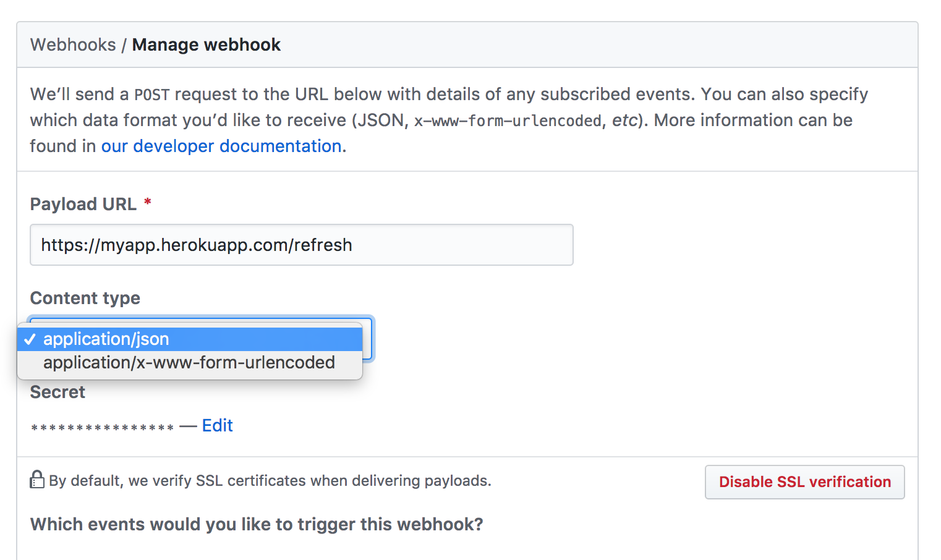Click the Content type select box edge
The height and width of the screenshot is (560, 941).
(368, 339)
